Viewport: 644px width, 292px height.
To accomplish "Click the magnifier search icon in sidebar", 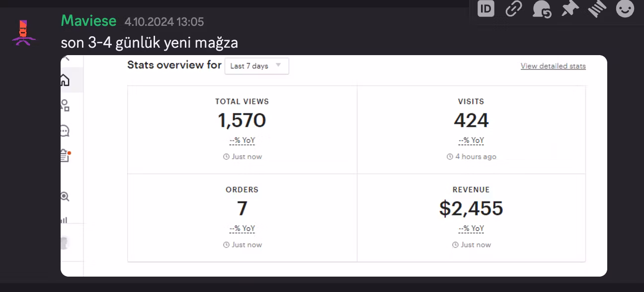I will [65, 197].
